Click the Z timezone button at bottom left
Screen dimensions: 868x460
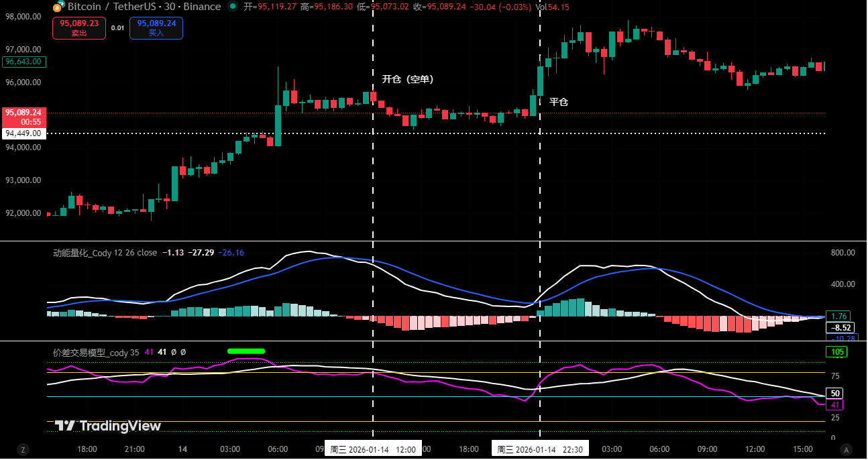pyautogui.click(x=23, y=449)
